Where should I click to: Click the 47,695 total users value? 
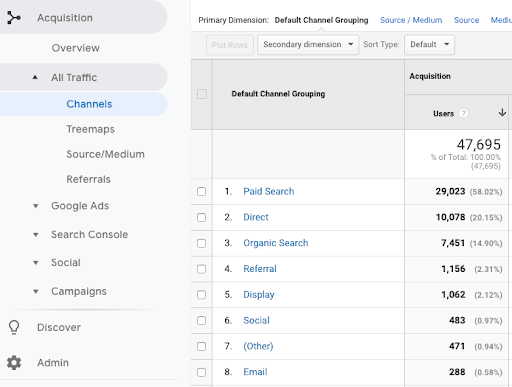[478, 145]
